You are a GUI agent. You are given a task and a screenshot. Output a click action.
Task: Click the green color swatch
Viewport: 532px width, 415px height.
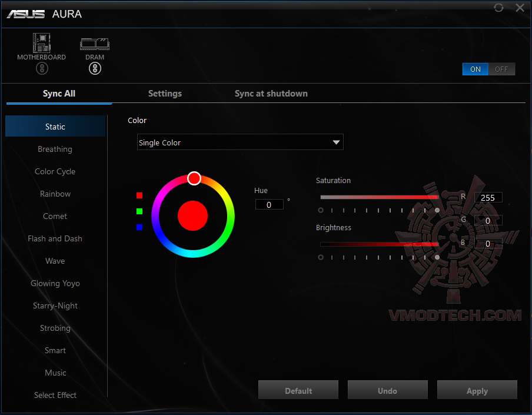click(139, 211)
